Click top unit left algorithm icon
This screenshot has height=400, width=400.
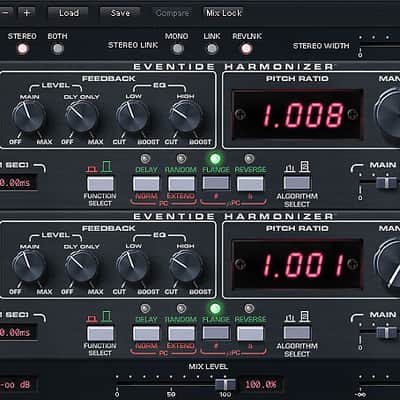290,167
